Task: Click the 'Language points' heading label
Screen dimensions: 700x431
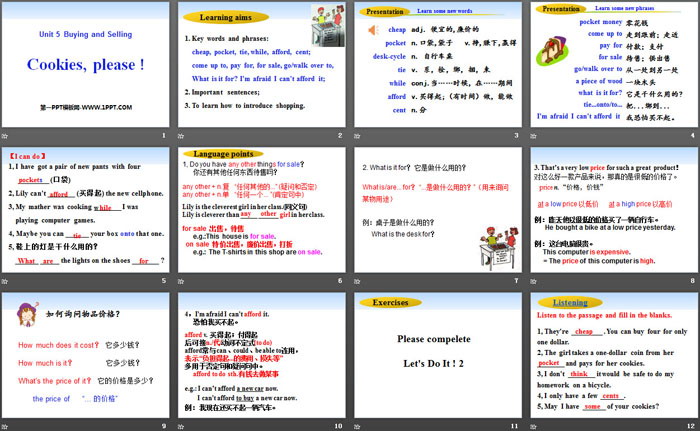Action: pyautogui.click(x=223, y=154)
